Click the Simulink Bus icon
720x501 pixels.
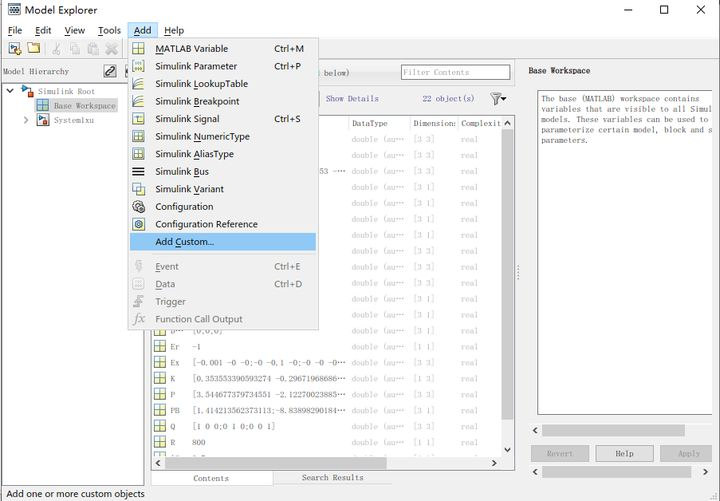pyautogui.click(x=138, y=171)
